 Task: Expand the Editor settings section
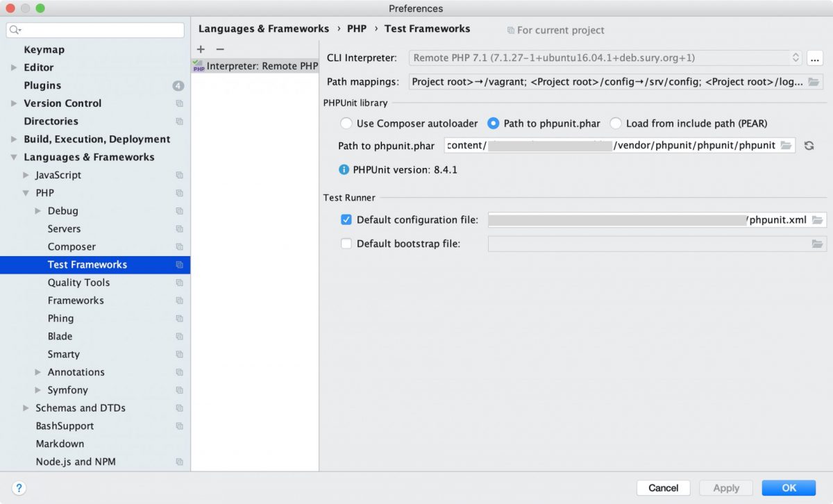[14, 67]
